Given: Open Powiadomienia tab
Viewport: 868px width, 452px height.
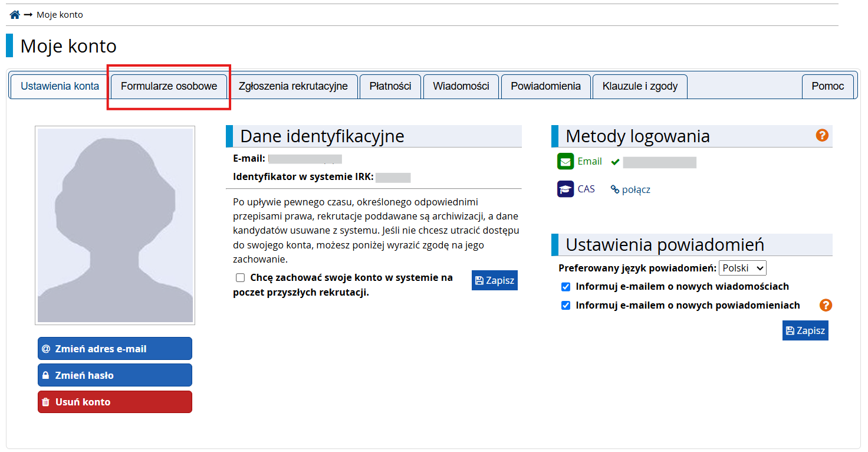Looking at the screenshot, I should [545, 86].
